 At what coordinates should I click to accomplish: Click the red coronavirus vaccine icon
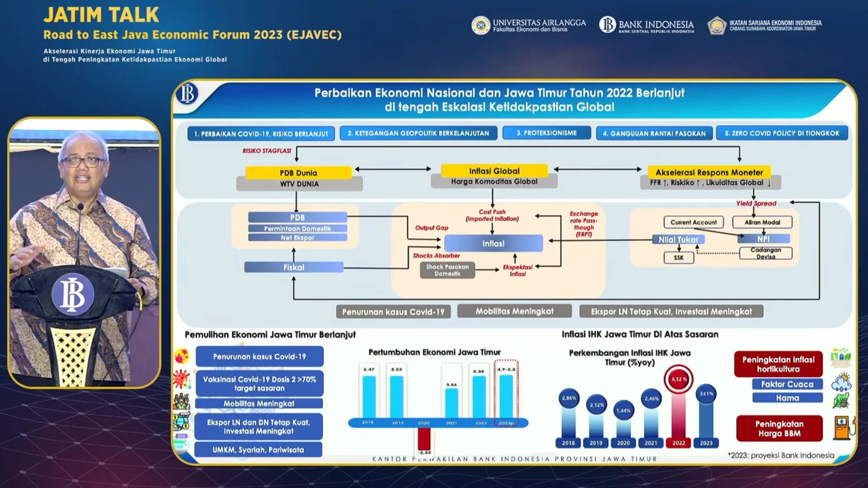pos(182,380)
